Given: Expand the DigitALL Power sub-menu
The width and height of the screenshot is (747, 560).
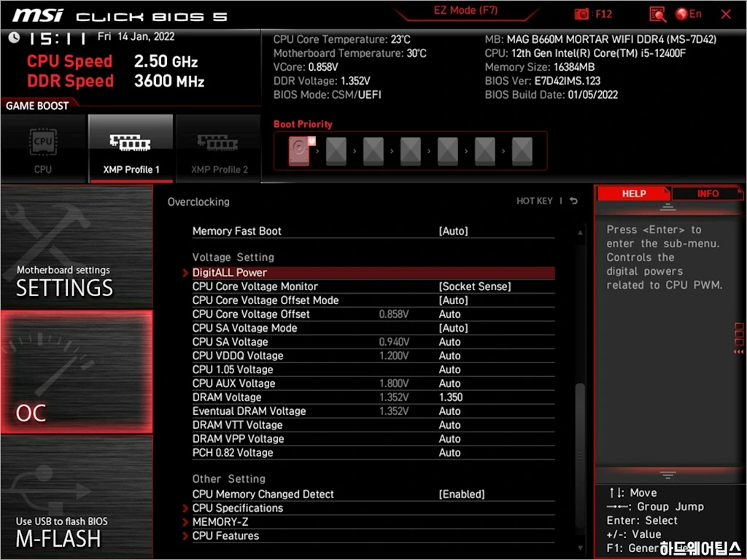Looking at the screenshot, I should (x=373, y=273).
